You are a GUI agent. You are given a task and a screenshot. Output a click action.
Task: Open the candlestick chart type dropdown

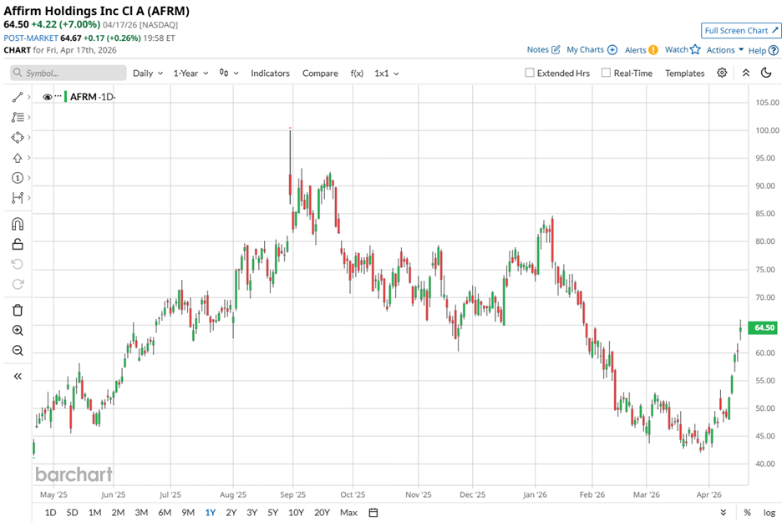229,73
